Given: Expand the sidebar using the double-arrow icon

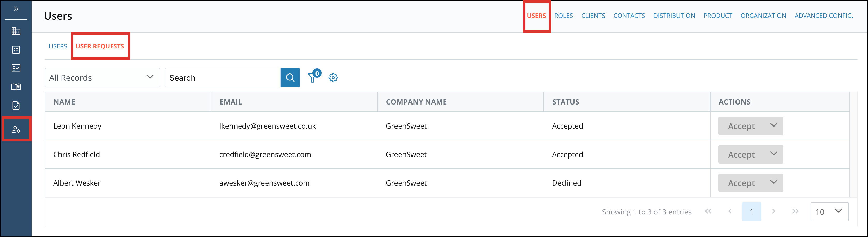Looking at the screenshot, I should coord(16,9).
